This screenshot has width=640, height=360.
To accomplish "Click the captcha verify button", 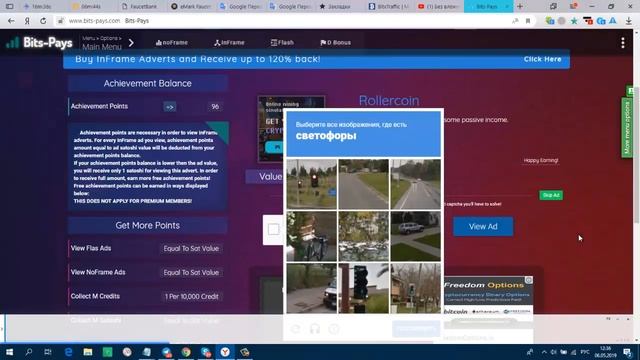I will coord(416,329).
